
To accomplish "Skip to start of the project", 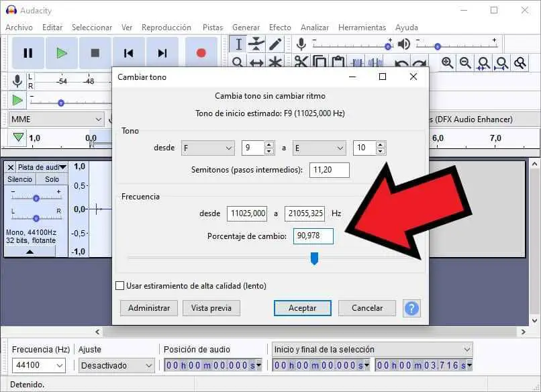I will (128, 53).
